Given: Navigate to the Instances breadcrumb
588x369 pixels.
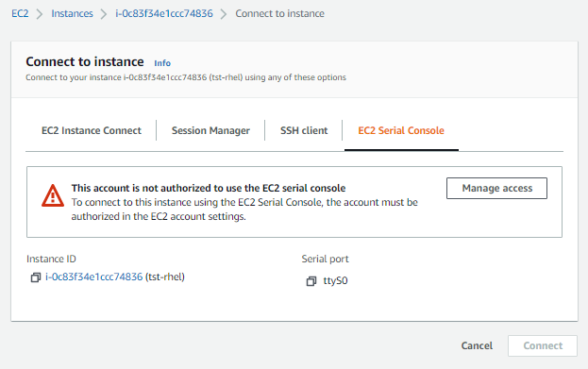Looking at the screenshot, I should (x=72, y=13).
